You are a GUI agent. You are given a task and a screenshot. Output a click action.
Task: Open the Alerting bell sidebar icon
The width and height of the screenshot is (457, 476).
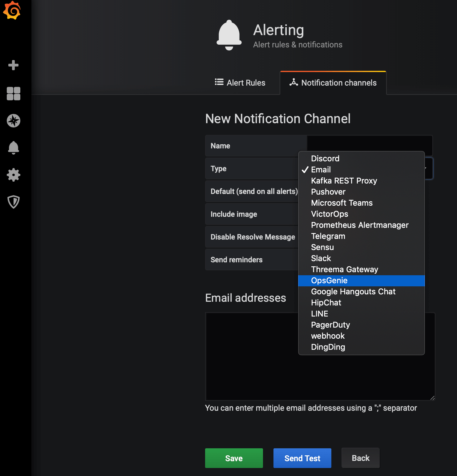[13, 148]
